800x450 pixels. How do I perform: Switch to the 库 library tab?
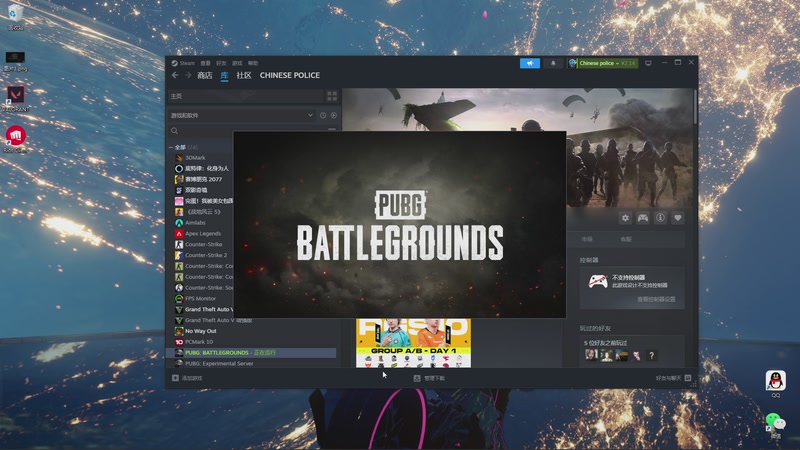click(x=224, y=76)
